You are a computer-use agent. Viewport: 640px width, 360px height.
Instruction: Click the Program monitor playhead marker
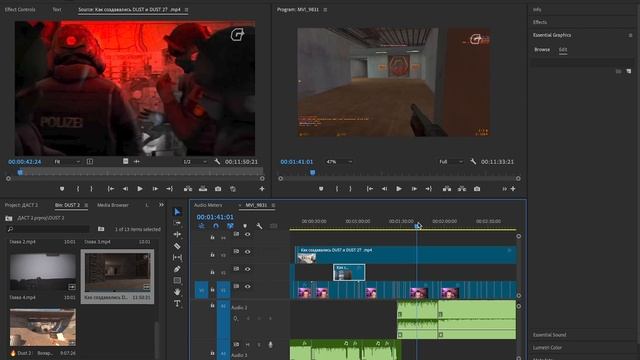[313, 173]
